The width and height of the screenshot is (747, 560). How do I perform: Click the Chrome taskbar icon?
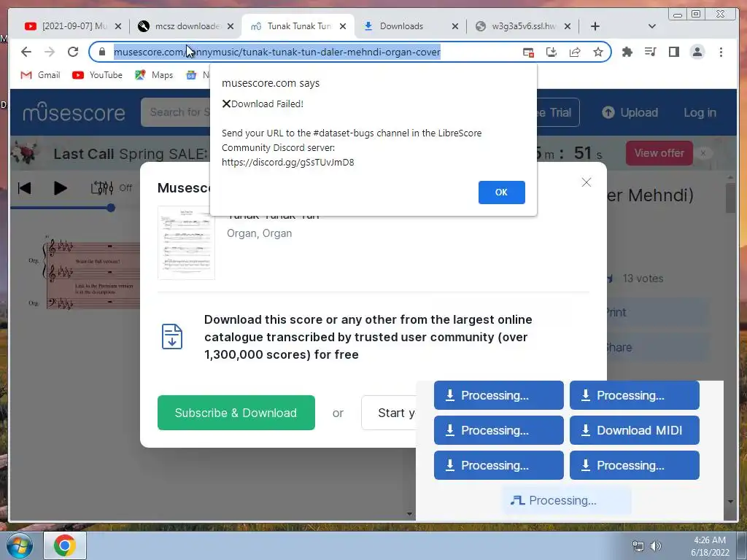[x=65, y=545]
